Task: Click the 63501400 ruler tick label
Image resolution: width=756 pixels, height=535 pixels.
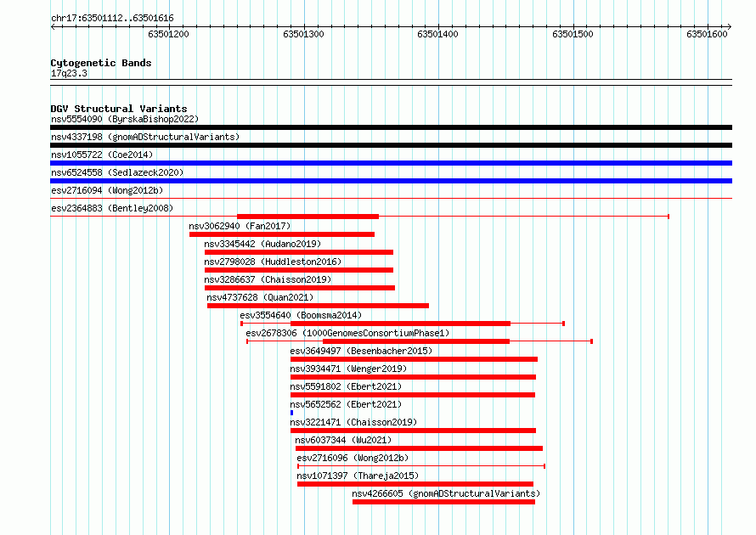Action: 437,34
